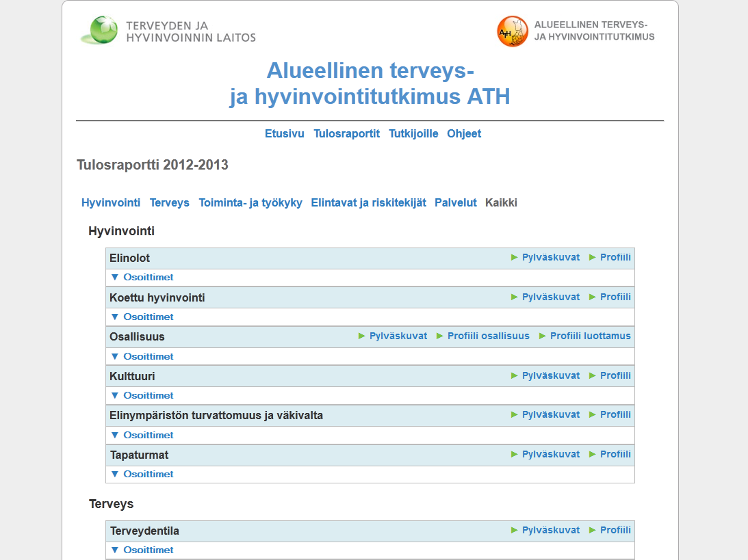Click the Terveydentila row heading
This screenshot has width=748, height=560.
point(144,531)
